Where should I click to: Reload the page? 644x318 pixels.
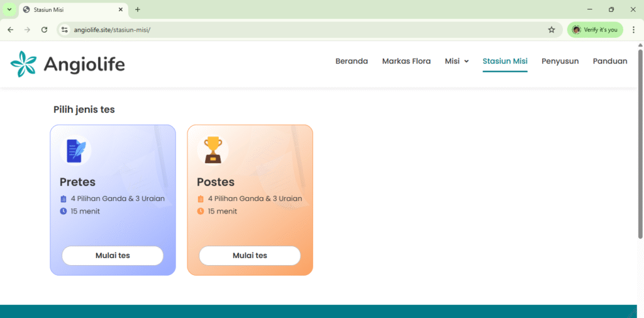click(44, 30)
